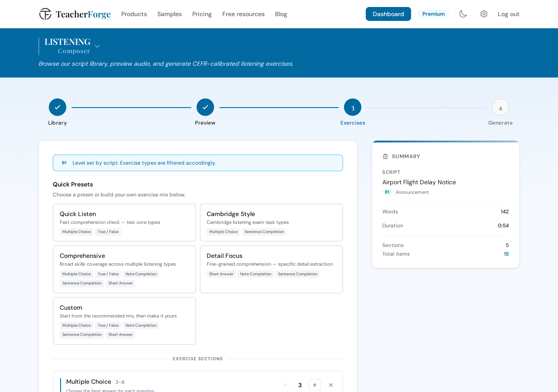
Task: Click the Dashboard button
Action: [388, 14]
